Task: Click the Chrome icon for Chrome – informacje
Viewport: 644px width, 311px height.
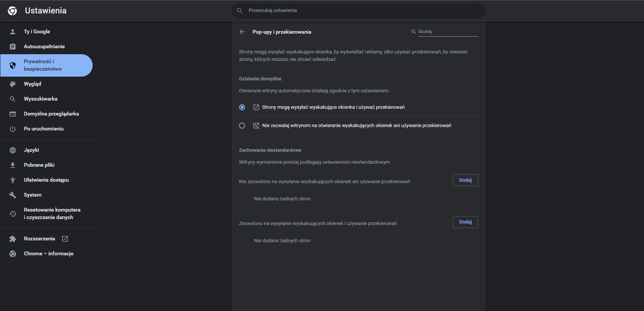Action: (x=13, y=254)
